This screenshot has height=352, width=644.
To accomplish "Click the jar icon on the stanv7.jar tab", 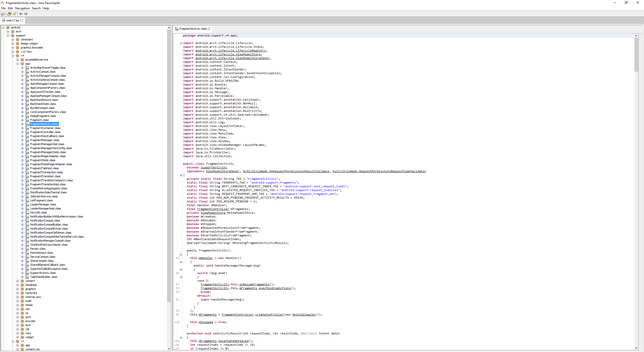I will [x=4, y=20].
